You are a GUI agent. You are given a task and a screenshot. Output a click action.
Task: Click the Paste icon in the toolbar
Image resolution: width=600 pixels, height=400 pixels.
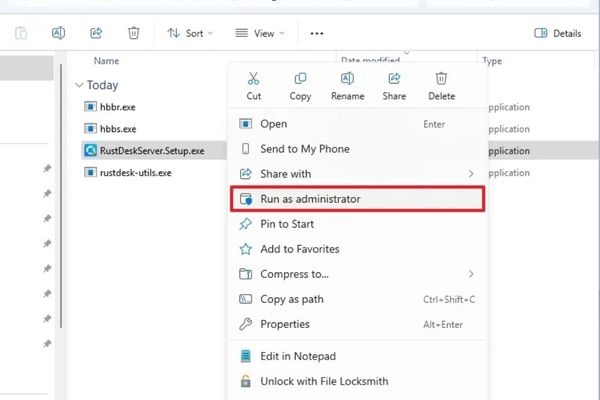click(21, 33)
